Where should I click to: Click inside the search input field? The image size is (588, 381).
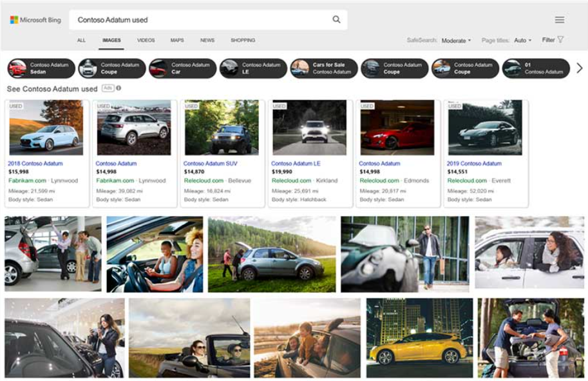click(193, 19)
